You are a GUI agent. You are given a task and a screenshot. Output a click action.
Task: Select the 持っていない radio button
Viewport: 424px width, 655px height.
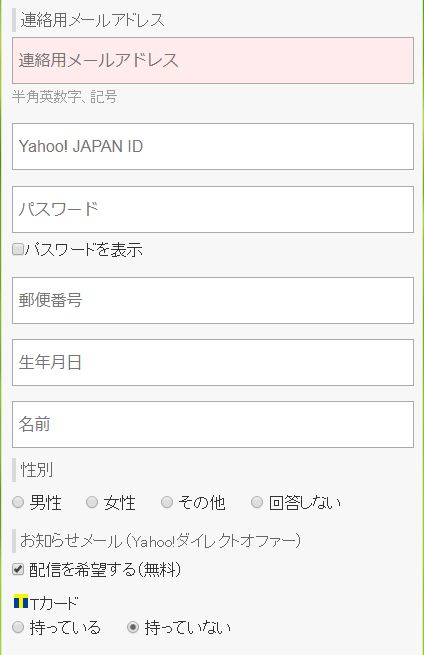[x=133, y=627]
